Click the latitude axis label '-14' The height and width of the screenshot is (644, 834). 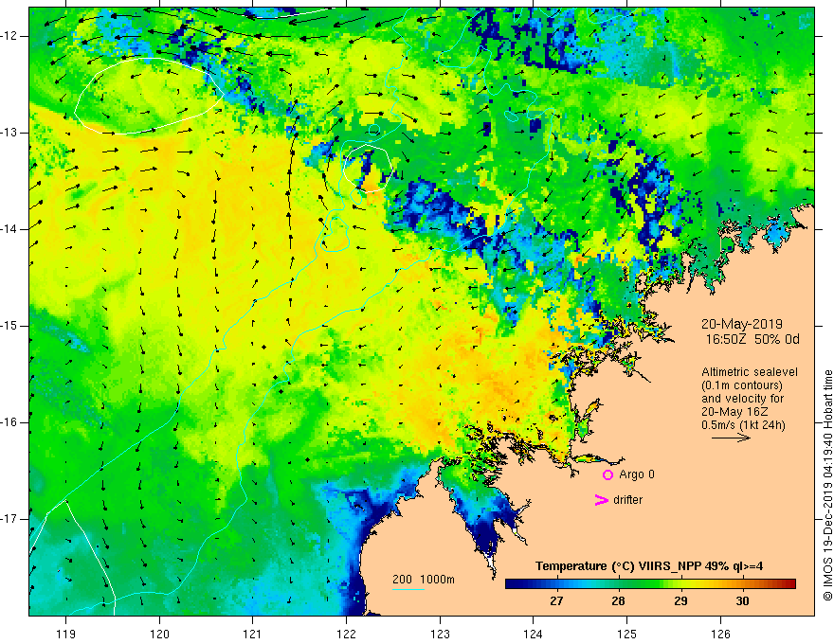9,229
